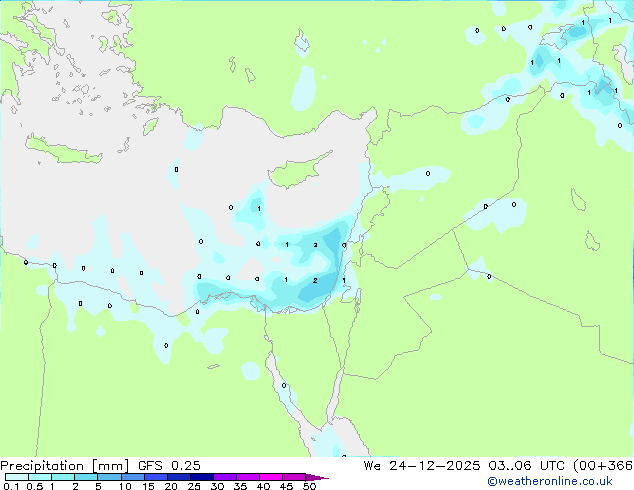Click the legend label '0.1'
Image resolution: width=634 pixels, height=490 pixels.
(x=11, y=486)
